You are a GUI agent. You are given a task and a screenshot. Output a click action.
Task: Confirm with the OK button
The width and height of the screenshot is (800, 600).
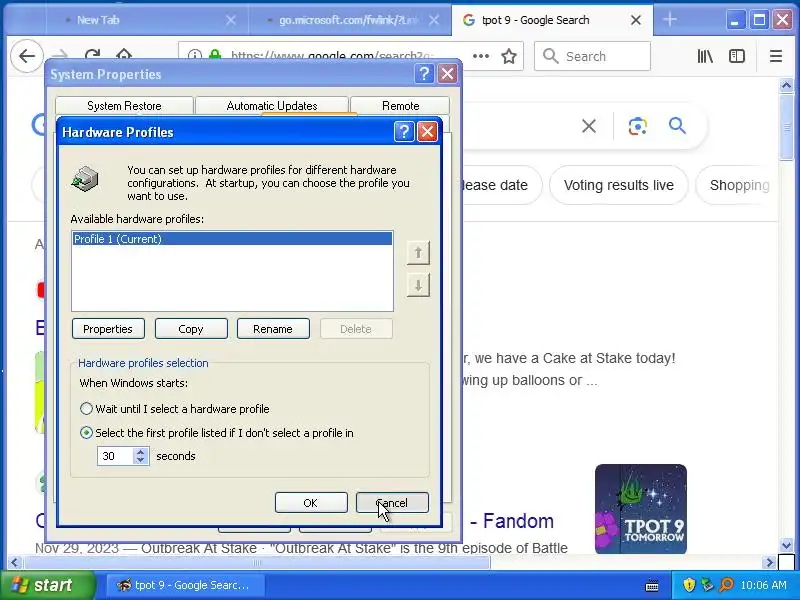coord(311,503)
